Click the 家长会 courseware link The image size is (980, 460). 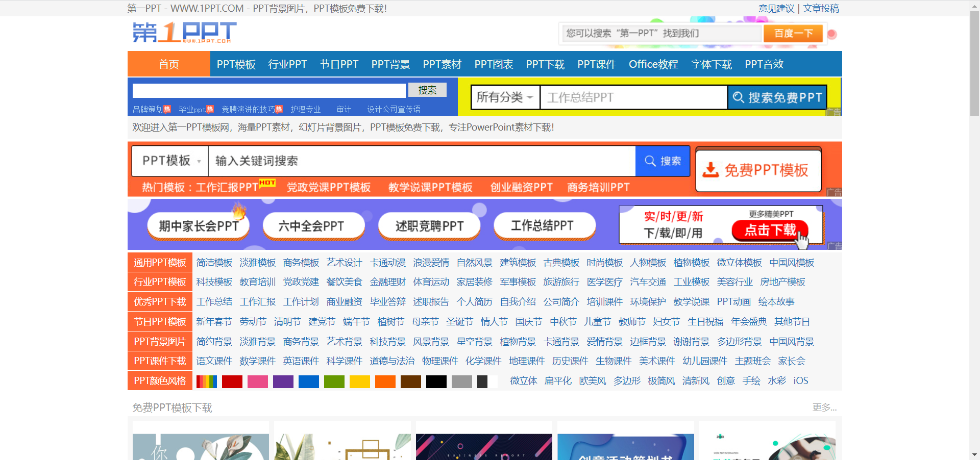[792, 361]
